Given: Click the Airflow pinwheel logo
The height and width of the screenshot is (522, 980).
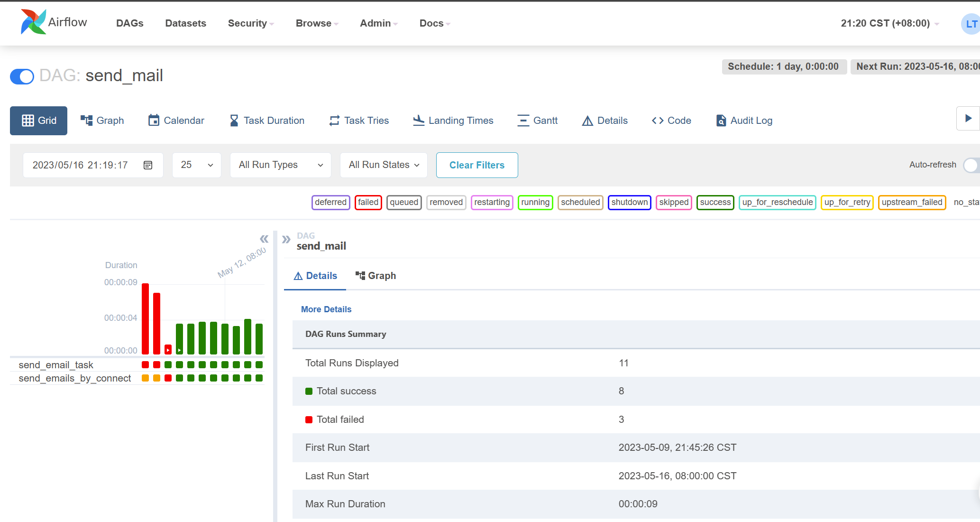Looking at the screenshot, I should click(x=33, y=22).
